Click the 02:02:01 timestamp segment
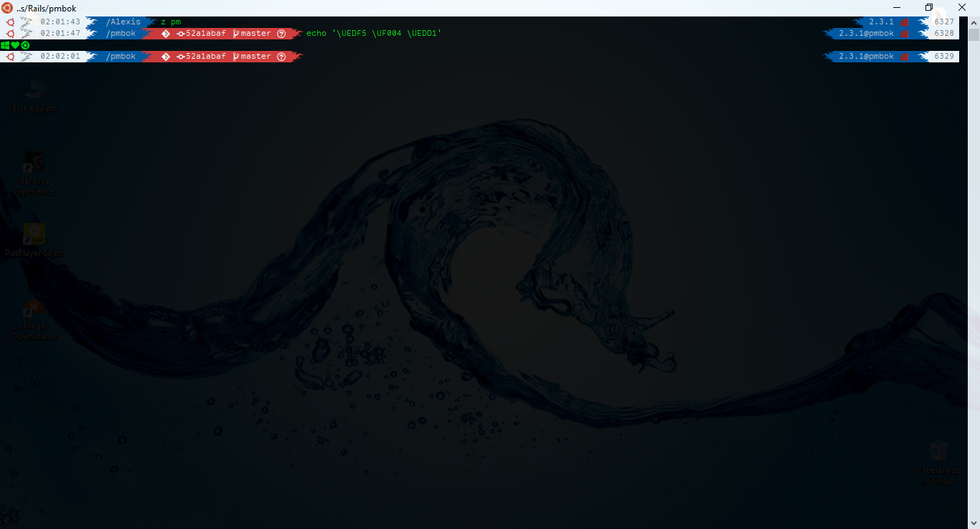 click(x=59, y=56)
